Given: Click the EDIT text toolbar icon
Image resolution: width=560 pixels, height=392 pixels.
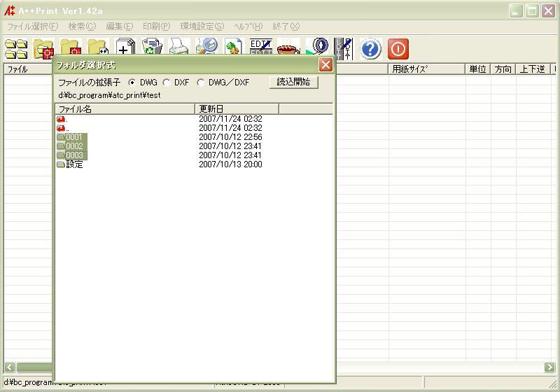Looking at the screenshot, I should tap(261, 48).
